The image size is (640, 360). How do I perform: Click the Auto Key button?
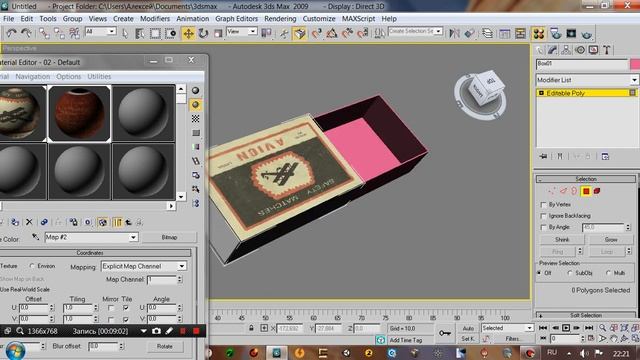[x=468, y=328]
